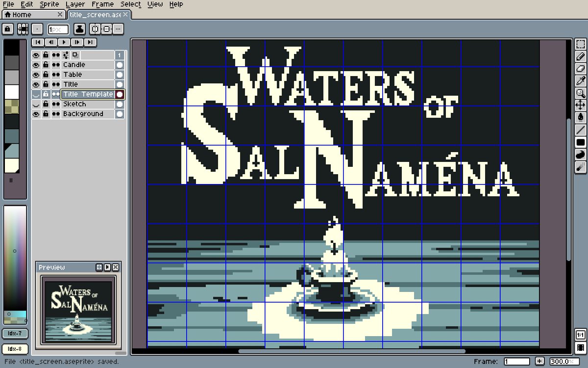Open the Help menu
588x368 pixels.
click(x=176, y=4)
